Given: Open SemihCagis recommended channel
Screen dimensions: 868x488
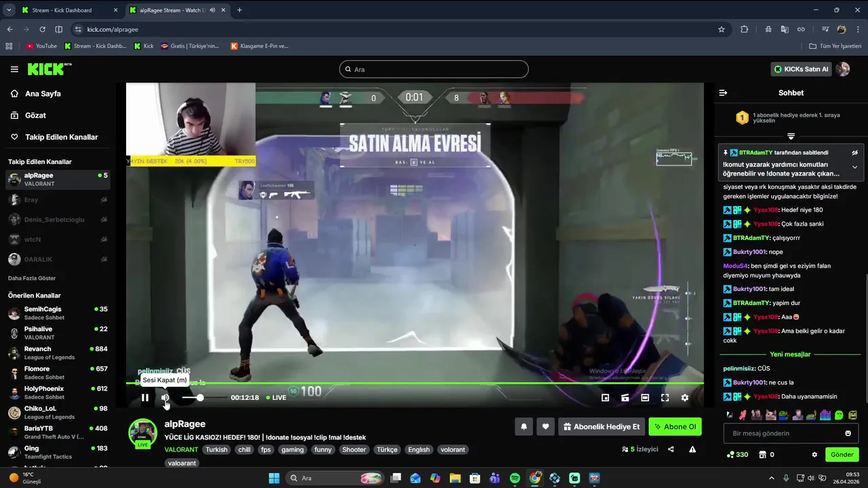Looking at the screenshot, I should (x=58, y=313).
